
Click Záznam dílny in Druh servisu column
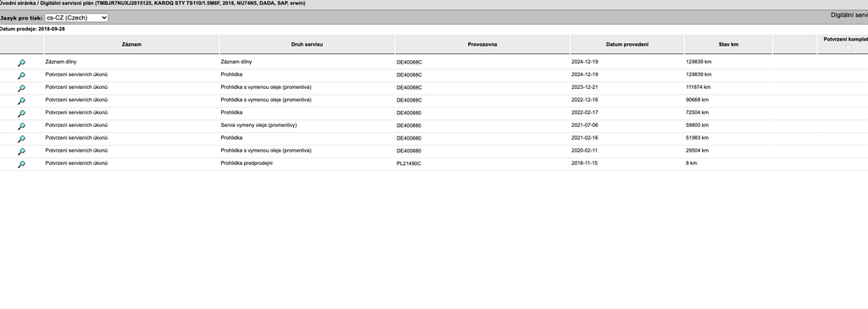[236, 62]
